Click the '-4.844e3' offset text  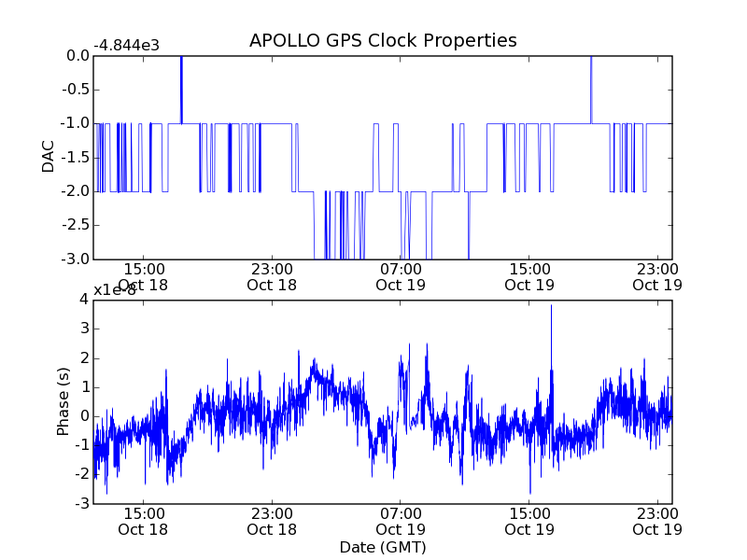tap(126, 46)
